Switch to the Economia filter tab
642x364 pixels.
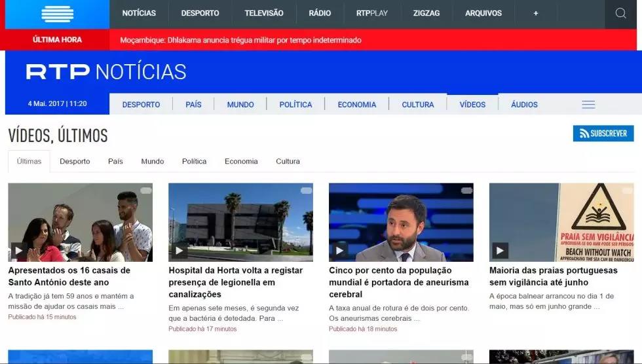click(241, 162)
